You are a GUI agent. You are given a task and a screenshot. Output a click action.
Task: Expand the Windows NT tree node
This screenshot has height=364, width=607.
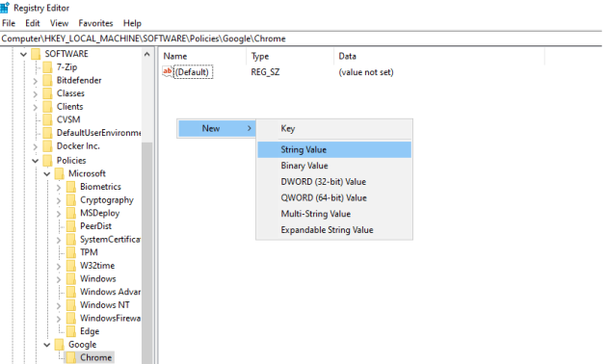click(x=59, y=305)
